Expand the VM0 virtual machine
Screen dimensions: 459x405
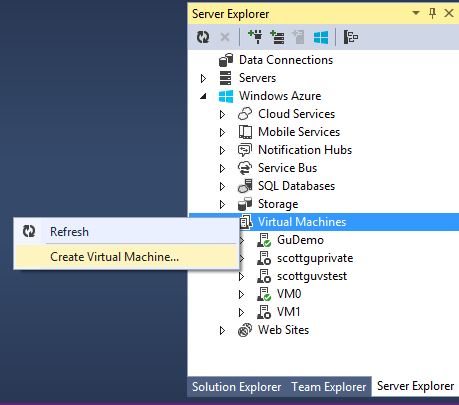241,294
